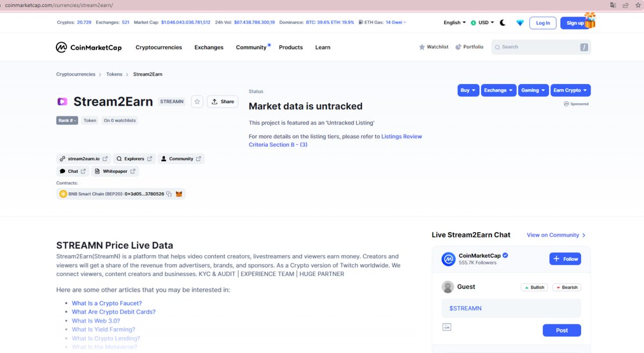This screenshot has height=353, width=644.
Task: Open the Exchanges menu
Action: pyautogui.click(x=209, y=47)
